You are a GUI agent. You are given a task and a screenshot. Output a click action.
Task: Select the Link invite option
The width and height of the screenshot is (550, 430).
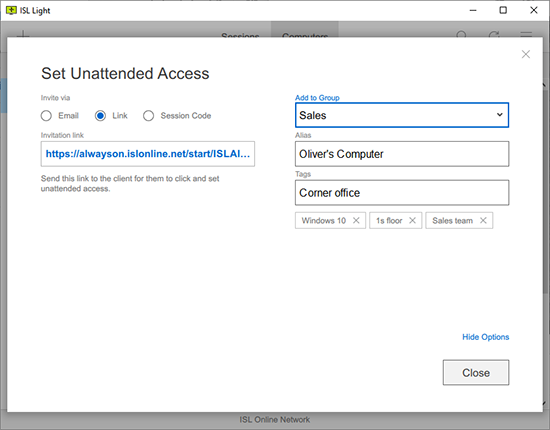pos(100,116)
